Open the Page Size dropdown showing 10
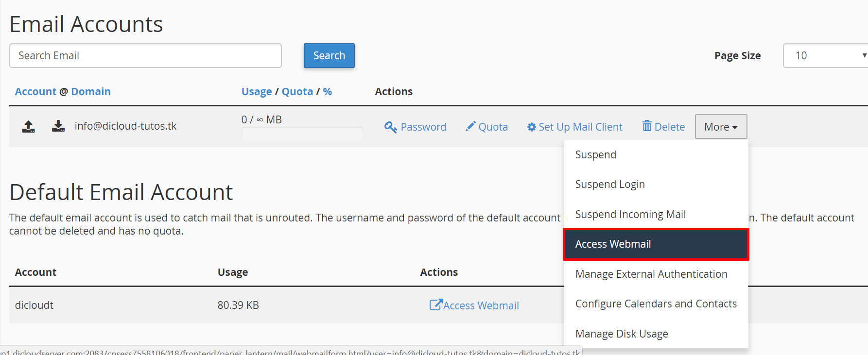The image size is (868, 355). click(x=825, y=56)
